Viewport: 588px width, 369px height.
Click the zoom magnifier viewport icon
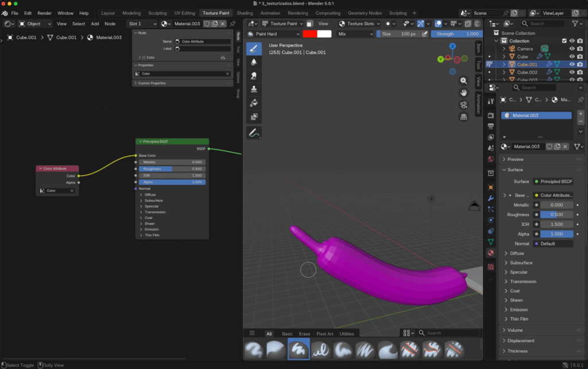(463, 81)
